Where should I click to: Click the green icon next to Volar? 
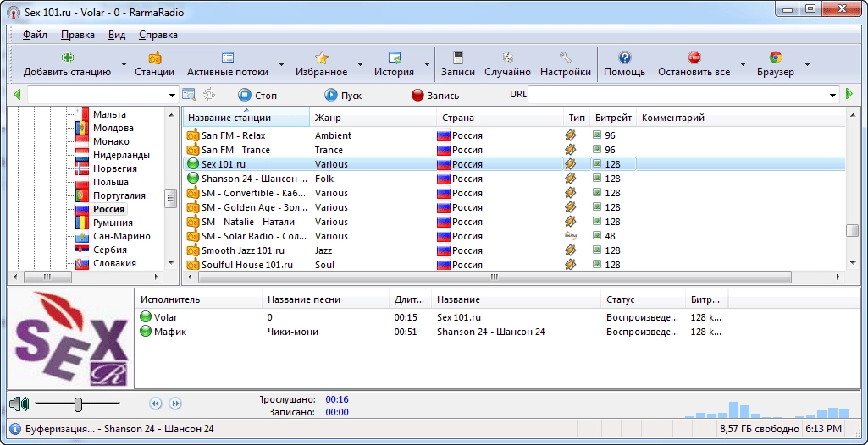tap(146, 317)
